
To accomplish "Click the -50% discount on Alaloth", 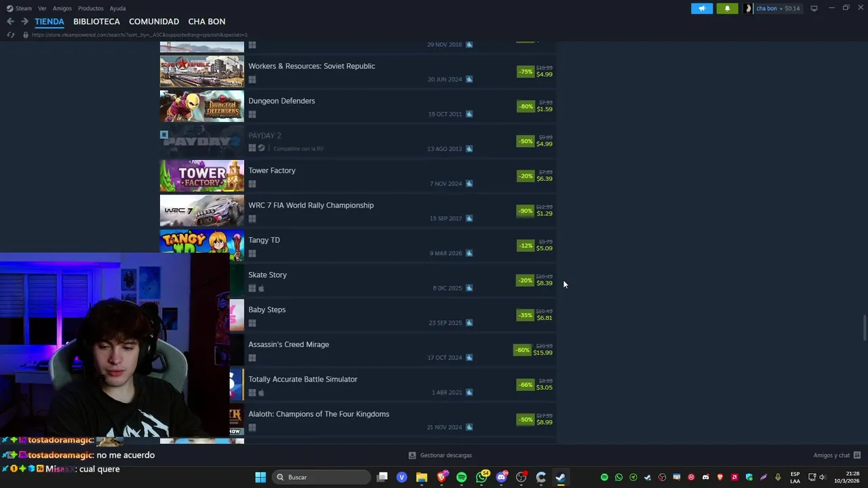I will (526, 420).
